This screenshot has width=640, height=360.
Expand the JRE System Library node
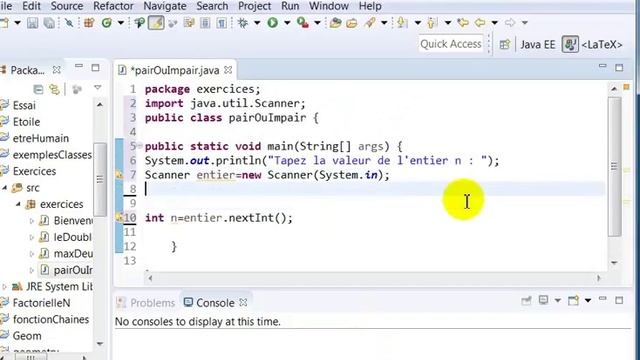point(5,287)
